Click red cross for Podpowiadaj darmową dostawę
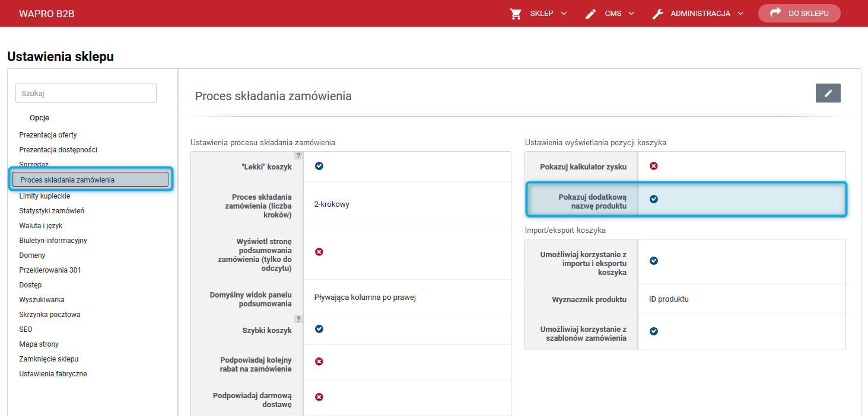This screenshot has width=868, height=416. coord(319,397)
